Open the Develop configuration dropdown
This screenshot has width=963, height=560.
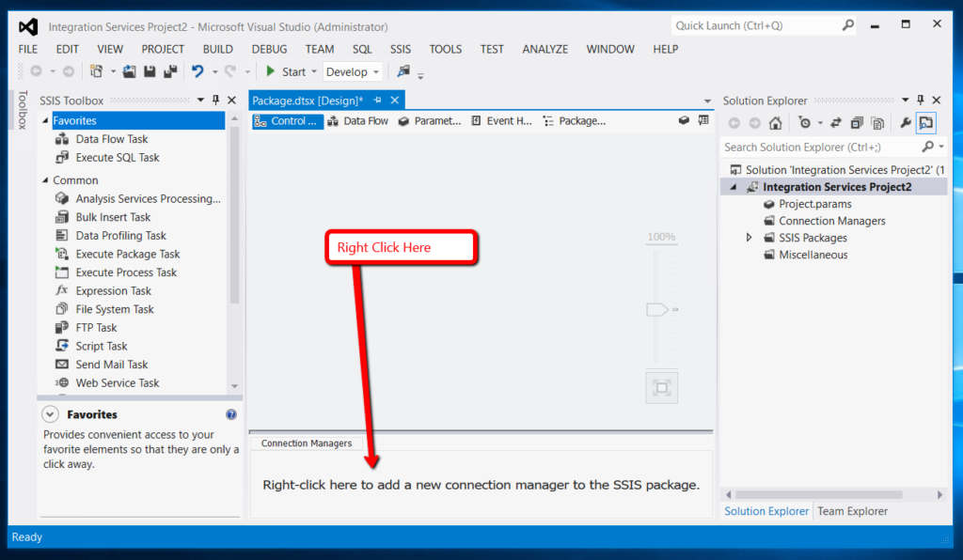[354, 71]
